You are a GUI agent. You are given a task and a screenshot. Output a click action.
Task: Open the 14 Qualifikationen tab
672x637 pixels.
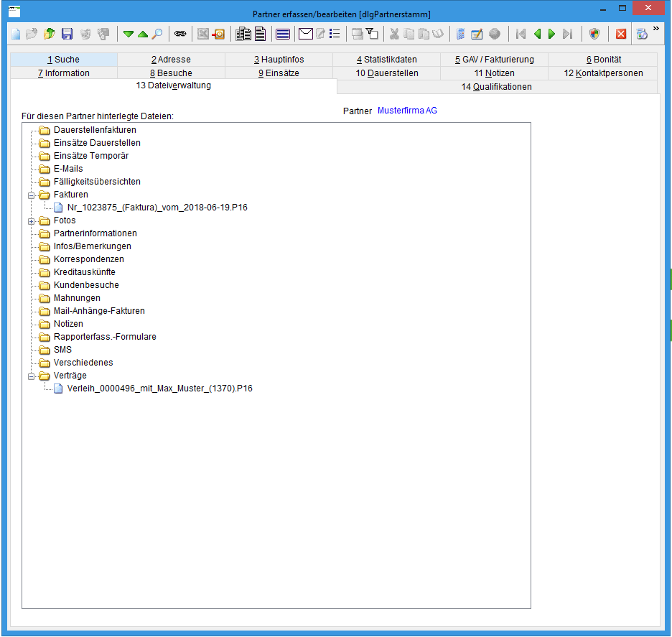coord(497,87)
